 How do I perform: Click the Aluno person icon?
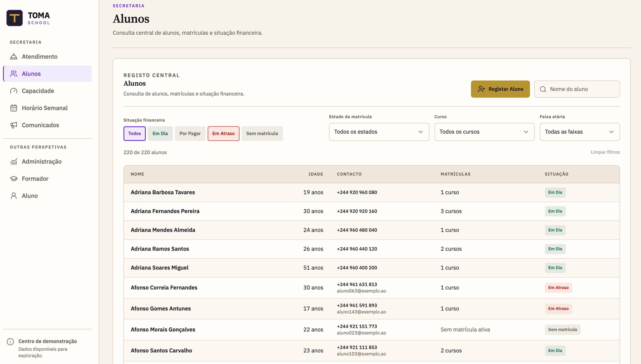(x=14, y=196)
